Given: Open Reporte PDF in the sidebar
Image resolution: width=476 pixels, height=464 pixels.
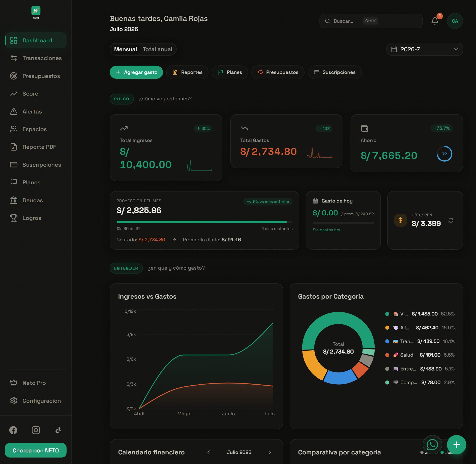Looking at the screenshot, I should coord(36,147).
